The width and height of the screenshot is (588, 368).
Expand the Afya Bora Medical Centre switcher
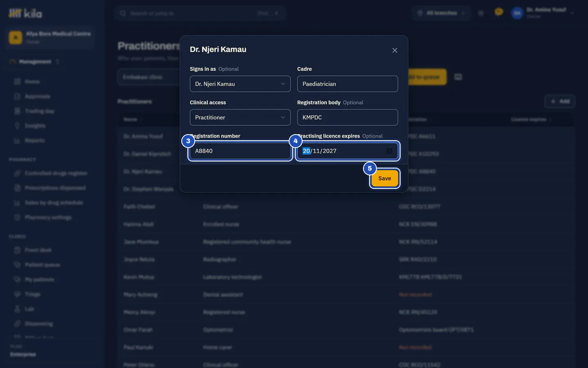pos(50,38)
